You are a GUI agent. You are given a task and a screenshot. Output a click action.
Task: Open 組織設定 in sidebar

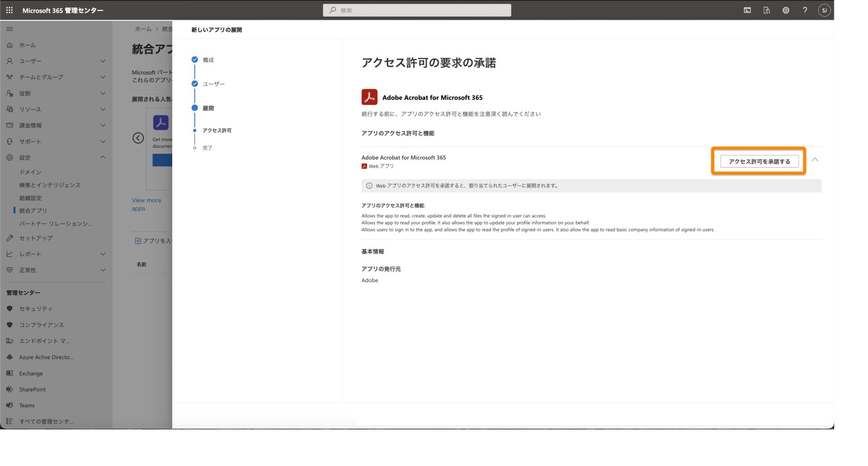(x=30, y=198)
